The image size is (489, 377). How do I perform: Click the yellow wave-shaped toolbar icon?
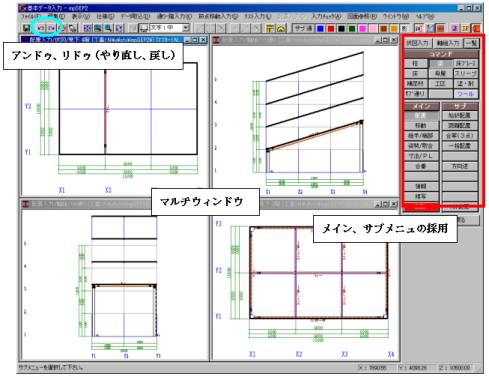(281, 28)
